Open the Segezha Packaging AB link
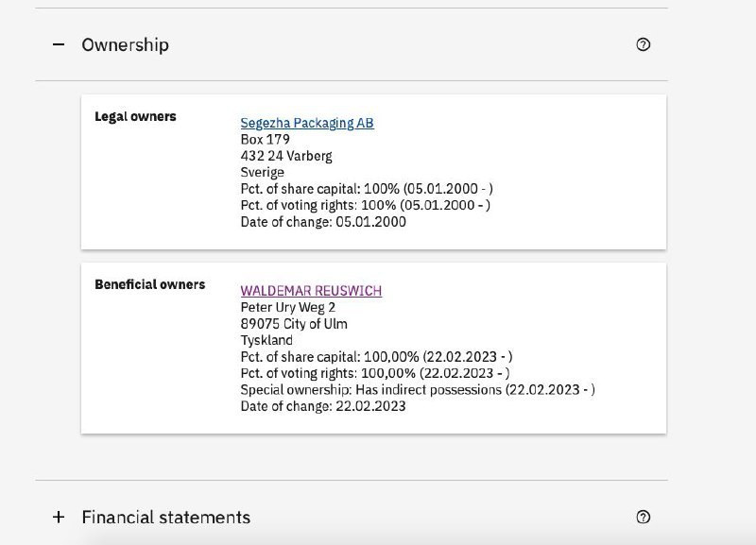The image size is (756, 545). coord(307,123)
